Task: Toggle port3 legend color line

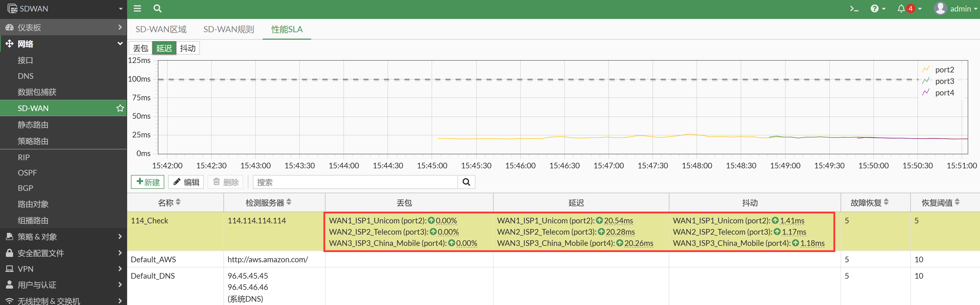Action: pyautogui.click(x=926, y=81)
